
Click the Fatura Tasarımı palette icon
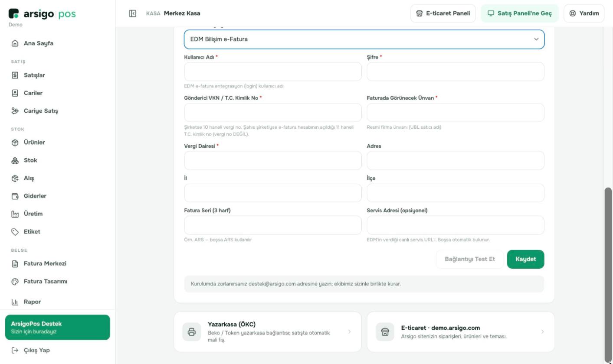tap(15, 282)
